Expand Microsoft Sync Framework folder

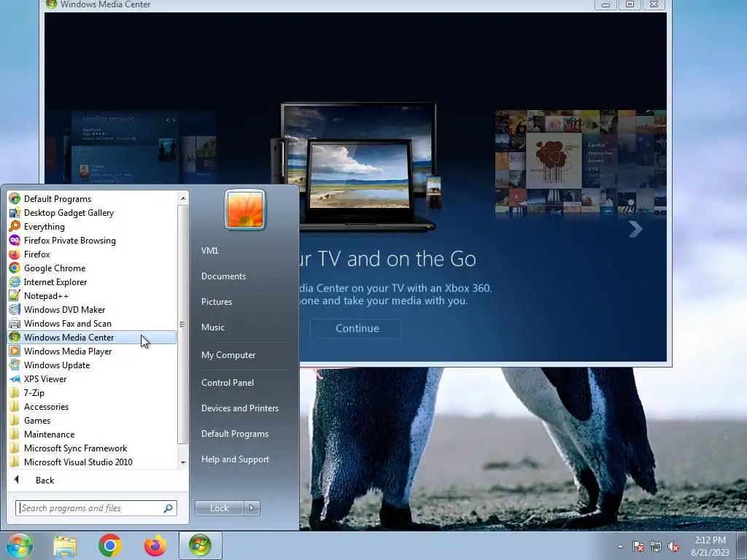(x=75, y=448)
